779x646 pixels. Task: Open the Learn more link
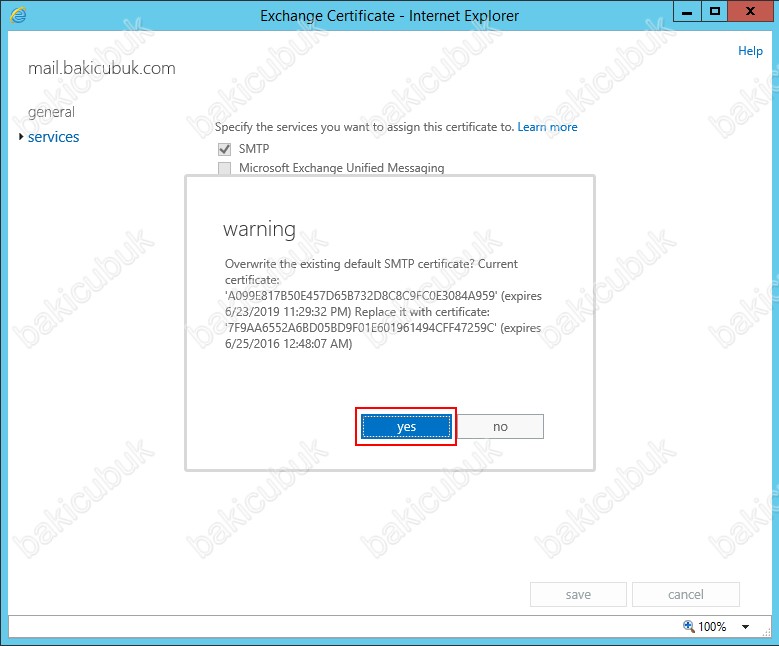click(547, 127)
